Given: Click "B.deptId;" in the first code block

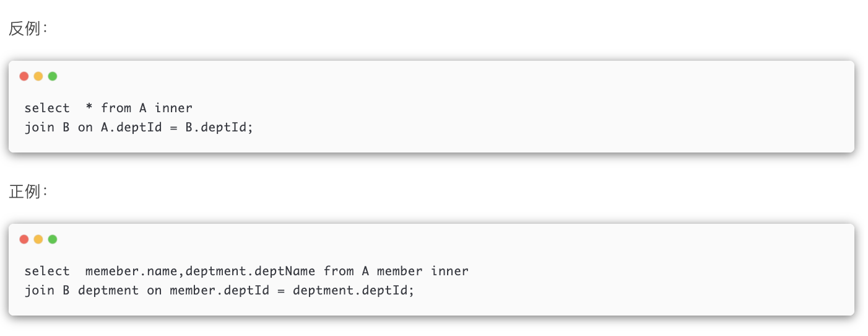Looking at the screenshot, I should click(x=219, y=127).
